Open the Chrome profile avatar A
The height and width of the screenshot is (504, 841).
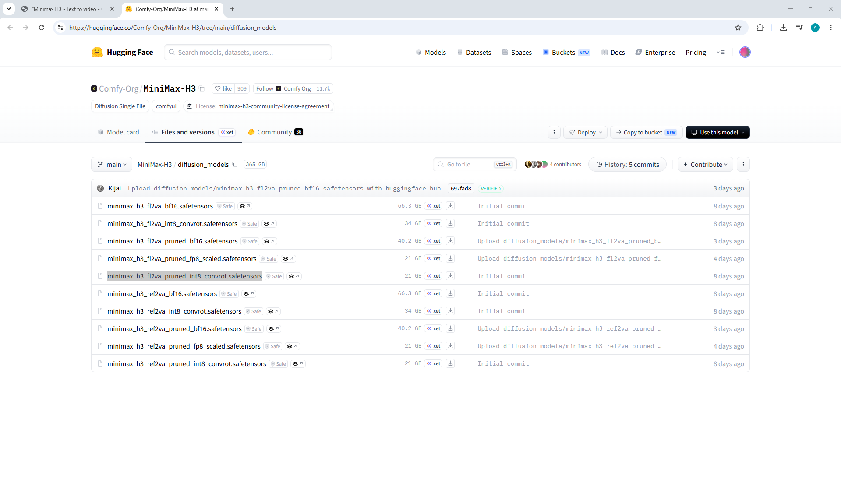[x=815, y=28]
